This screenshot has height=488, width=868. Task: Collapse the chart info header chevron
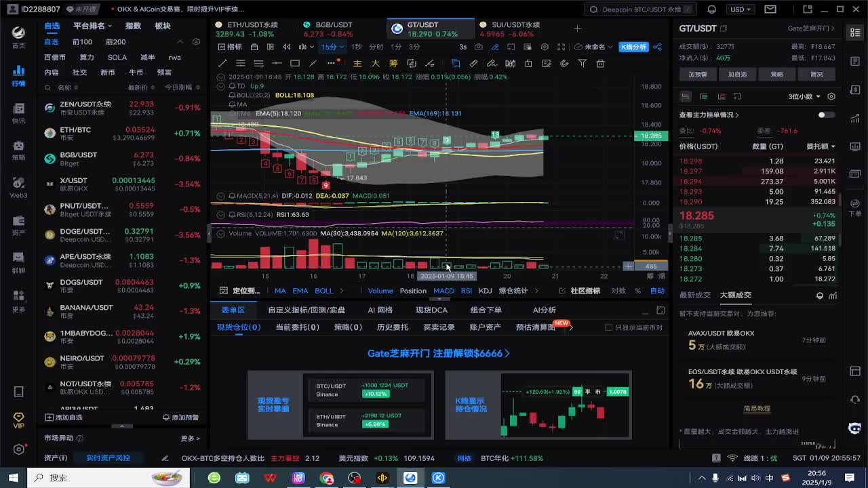[220, 77]
